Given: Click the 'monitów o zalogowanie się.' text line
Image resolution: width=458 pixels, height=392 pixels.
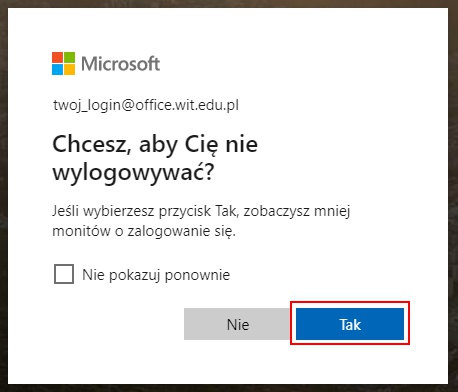Looking at the screenshot, I should coord(144,231).
